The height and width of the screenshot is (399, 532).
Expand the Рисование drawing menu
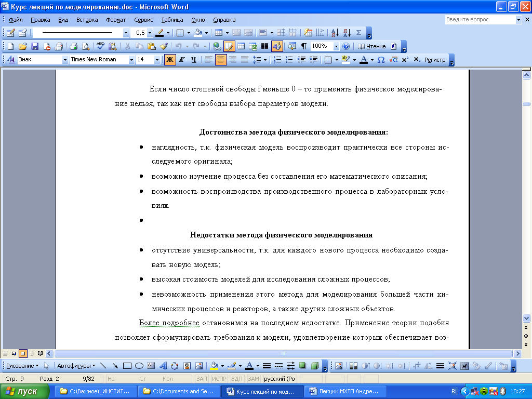22,366
